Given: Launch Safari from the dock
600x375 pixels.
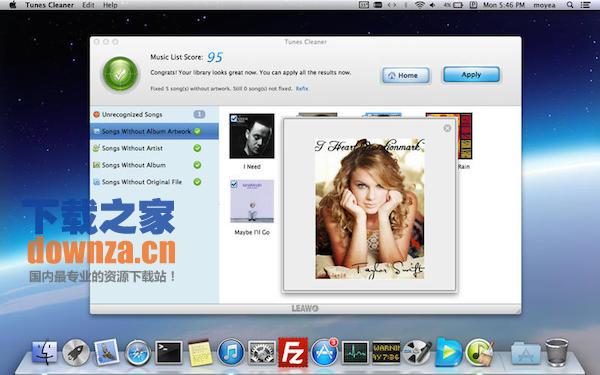Looking at the screenshot, I should coord(137,352).
